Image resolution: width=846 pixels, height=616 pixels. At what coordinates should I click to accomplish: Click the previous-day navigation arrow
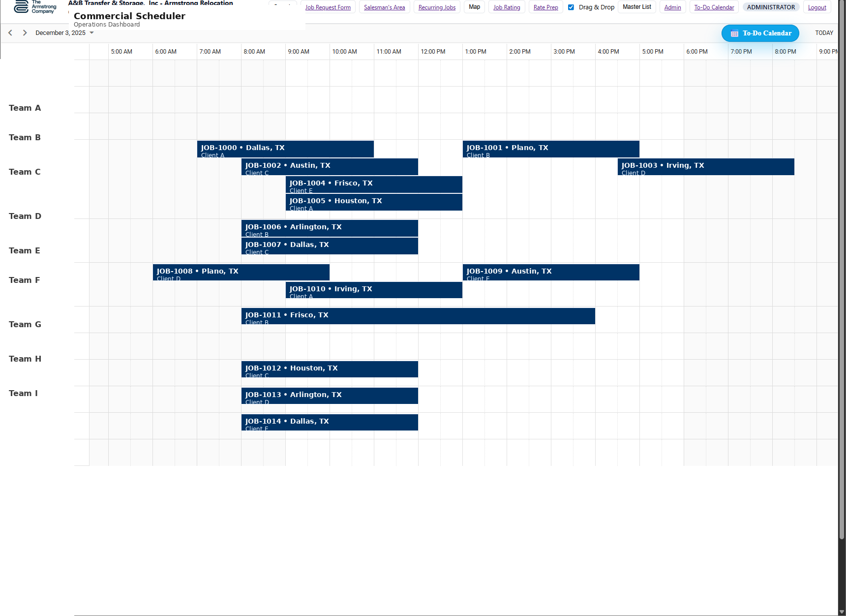tap(10, 32)
